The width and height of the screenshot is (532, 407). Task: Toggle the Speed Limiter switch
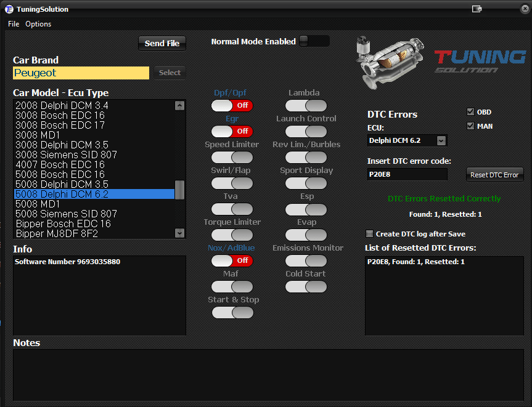coord(232,157)
